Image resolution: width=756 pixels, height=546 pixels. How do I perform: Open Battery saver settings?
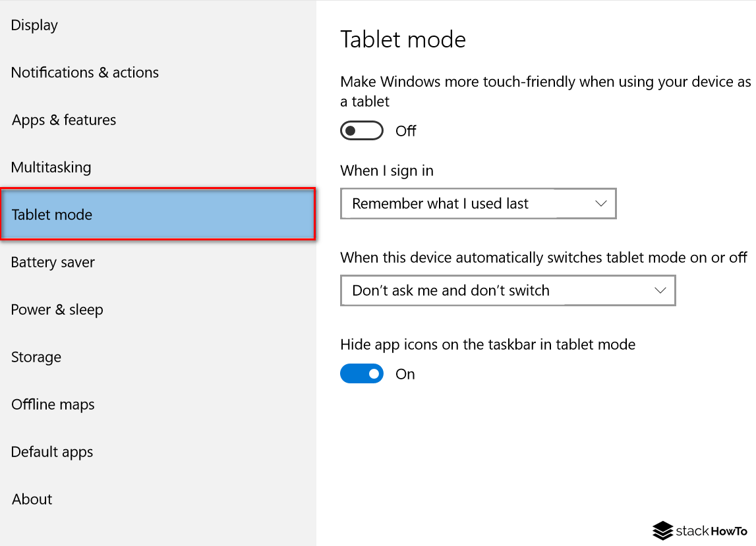click(x=52, y=262)
